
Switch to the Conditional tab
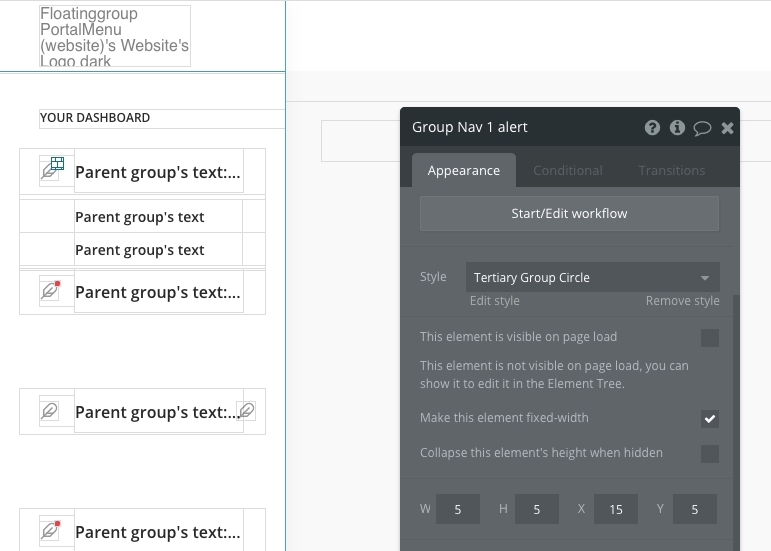pyautogui.click(x=567, y=171)
